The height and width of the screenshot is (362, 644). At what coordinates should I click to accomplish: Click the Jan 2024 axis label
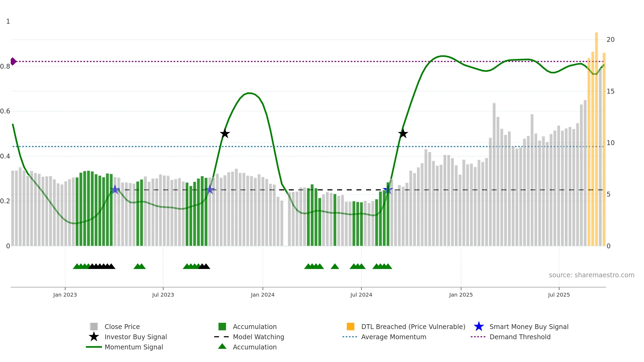point(263,295)
